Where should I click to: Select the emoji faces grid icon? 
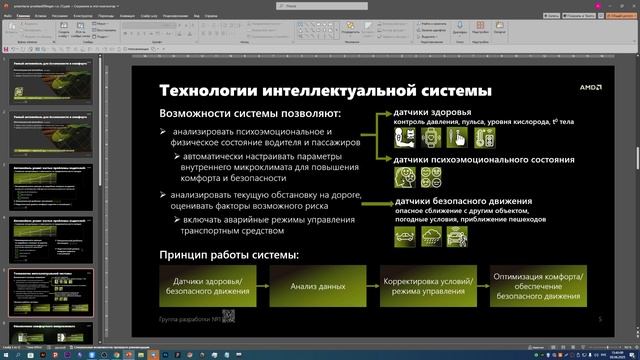pos(431,178)
